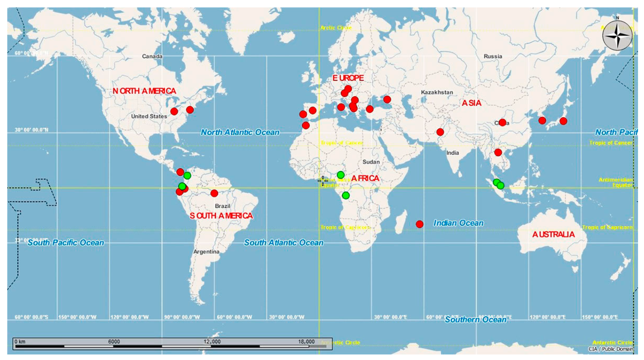Image resolution: width=644 pixels, height=360 pixels.
Task: Click the red marker in Indian Ocean
Action: click(x=420, y=224)
